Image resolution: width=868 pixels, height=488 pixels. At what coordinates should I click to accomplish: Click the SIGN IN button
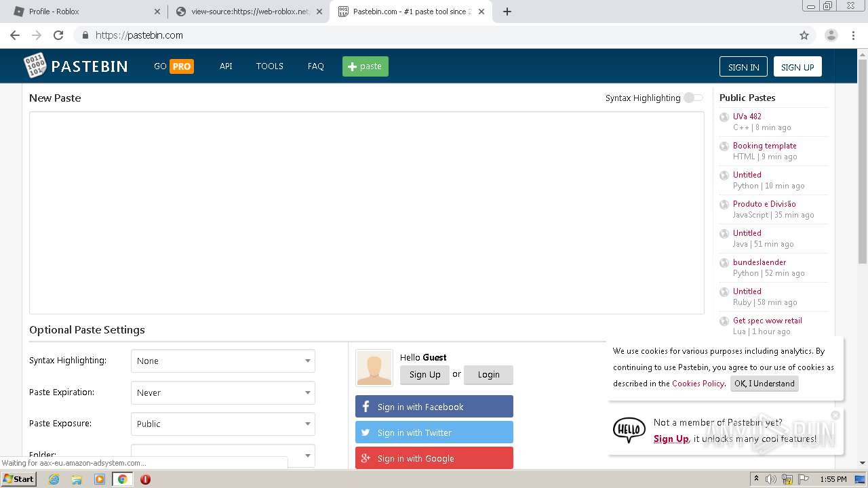(x=743, y=66)
